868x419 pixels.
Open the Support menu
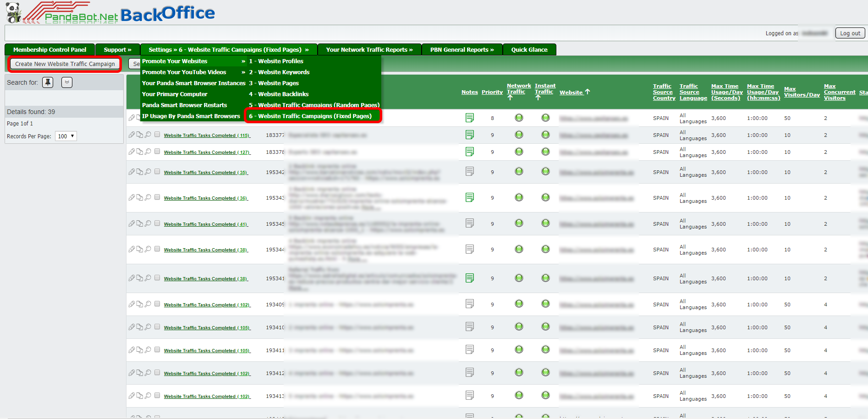pyautogui.click(x=117, y=49)
